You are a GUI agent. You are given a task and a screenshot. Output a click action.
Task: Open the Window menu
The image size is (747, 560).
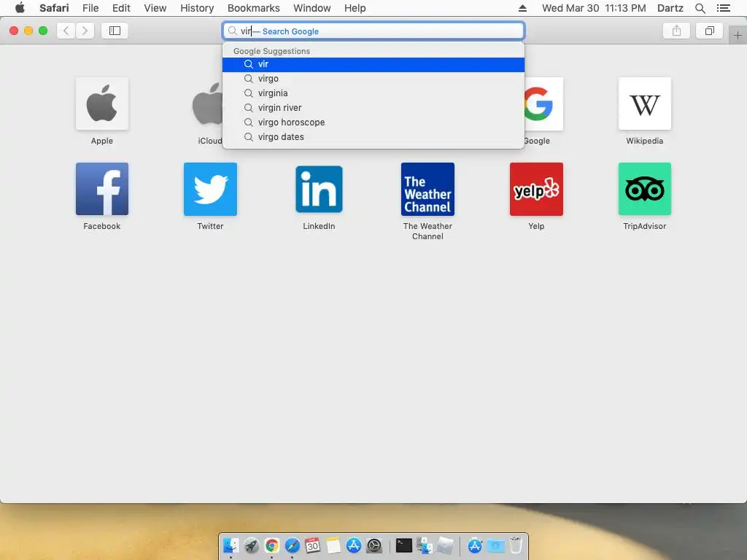[x=312, y=8]
